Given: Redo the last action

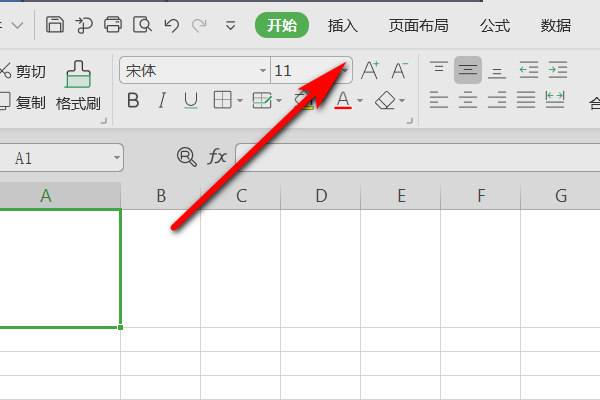Looking at the screenshot, I should pyautogui.click(x=199, y=26).
